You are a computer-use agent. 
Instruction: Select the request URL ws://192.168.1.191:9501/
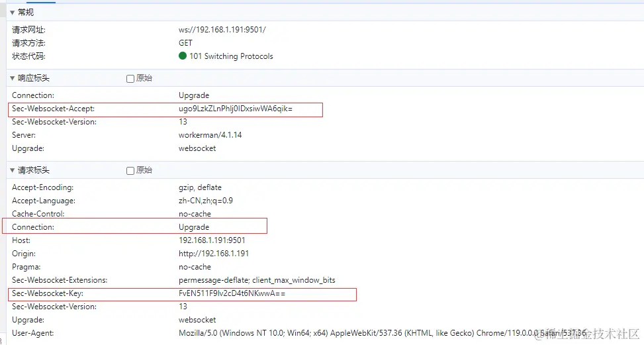[222, 30]
